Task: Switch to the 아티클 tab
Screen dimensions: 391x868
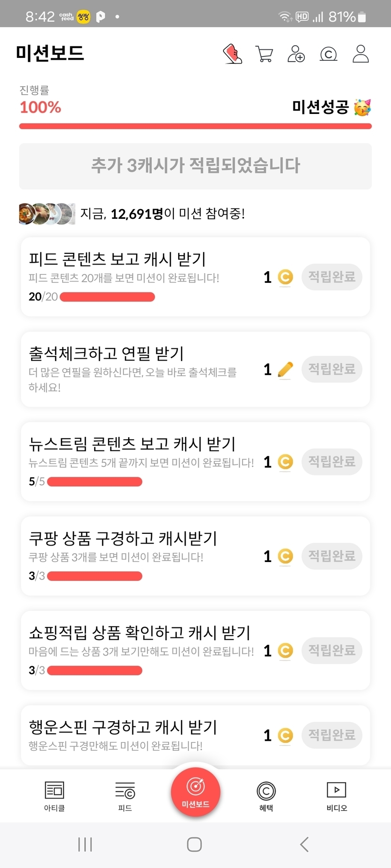Action: click(54, 796)
